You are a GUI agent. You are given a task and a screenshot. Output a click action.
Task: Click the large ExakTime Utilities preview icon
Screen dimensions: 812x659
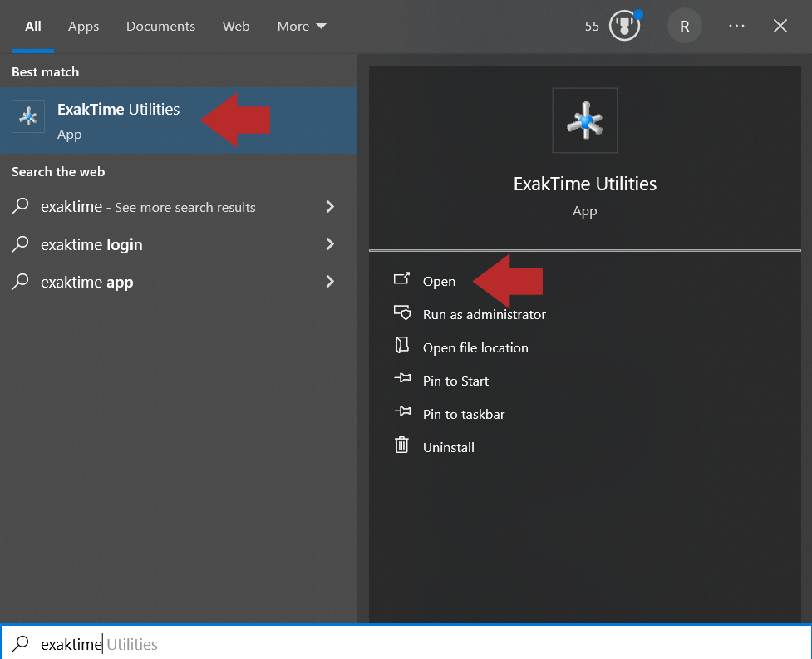584,120
